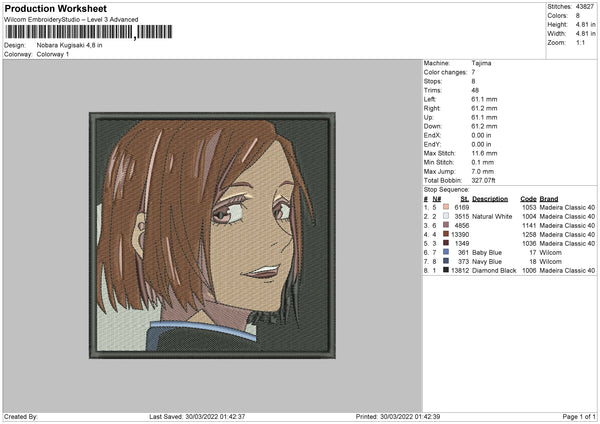Screen dimensions: 600x424
Task: Click the EndX value 0.00 in
Action: (481, 135)
